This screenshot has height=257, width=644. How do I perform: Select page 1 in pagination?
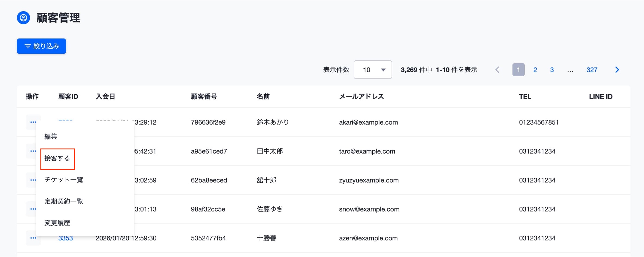[x=518, y=70]
